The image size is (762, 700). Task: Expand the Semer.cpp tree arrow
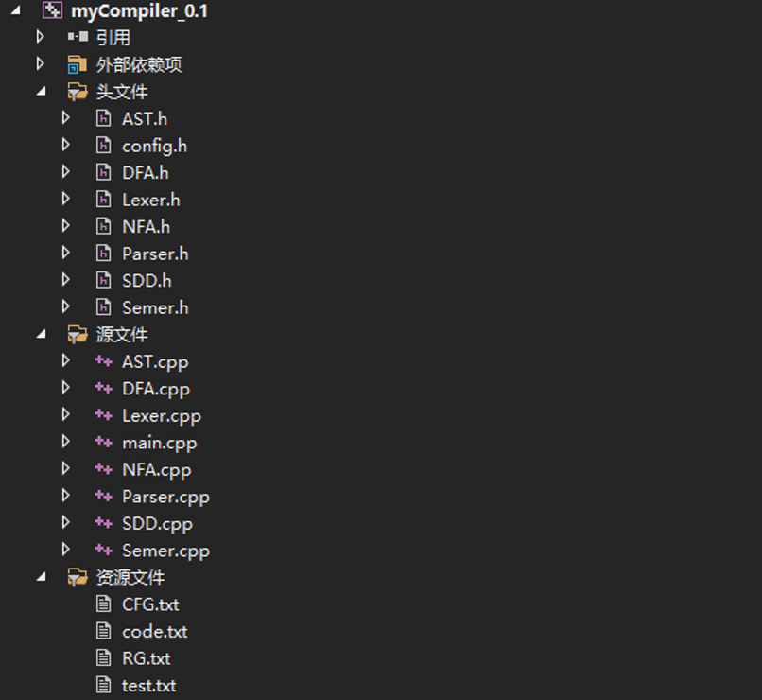(x=65, y=551)
